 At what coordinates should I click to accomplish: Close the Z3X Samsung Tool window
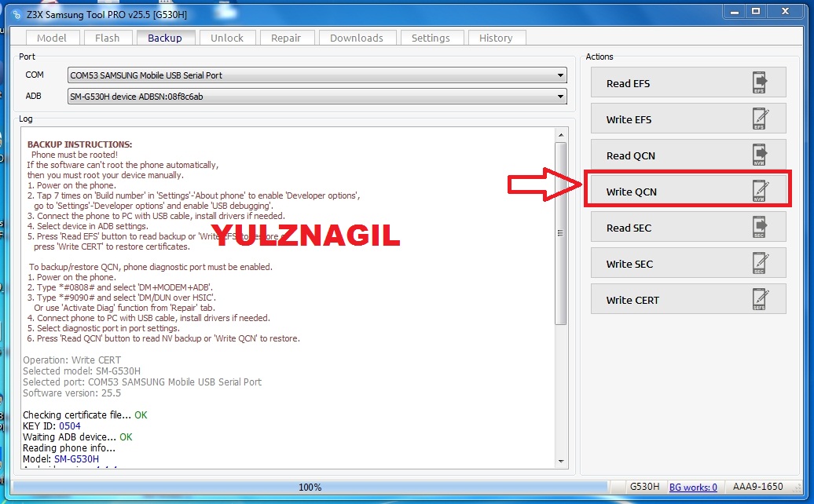click(x=786, y=12)
